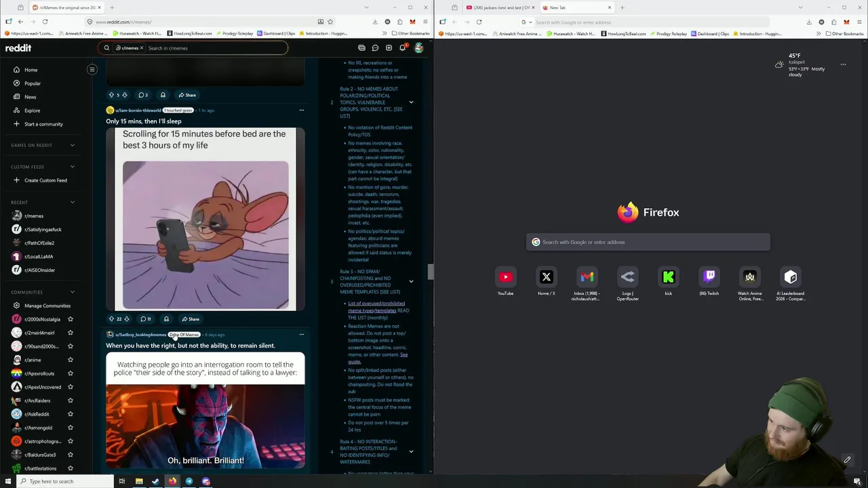This screenshot has width=868, height=488.
Task: Favorite r/2meirl4meirl with the star
Action: pos(71,333)
